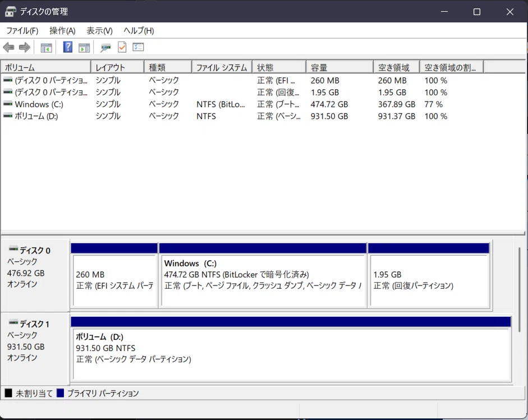This screenshot has height=420, width=528.
Task: Click 正常 (回復... status cell
Action: (x=278, y=92)
